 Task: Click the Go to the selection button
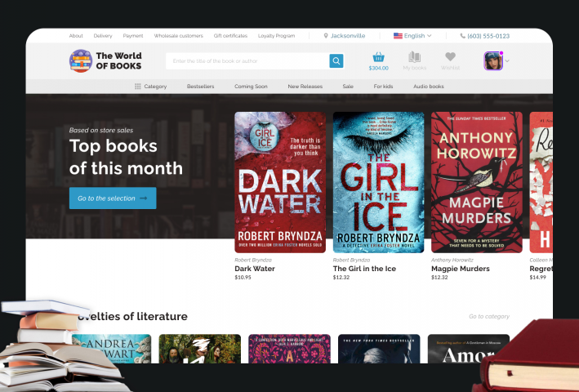(x=113, y=198)
